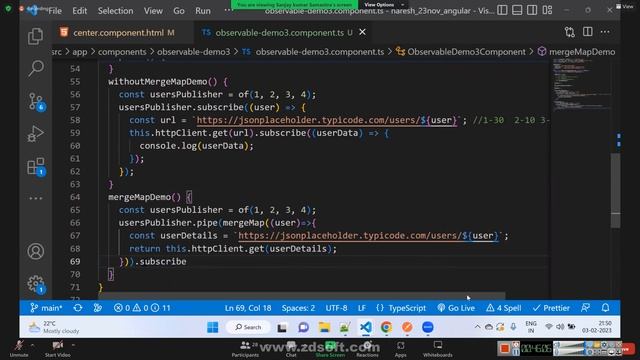Open the 'components' breadcrumb segment
The image size is (640, 360).
(x=122, y=52)
